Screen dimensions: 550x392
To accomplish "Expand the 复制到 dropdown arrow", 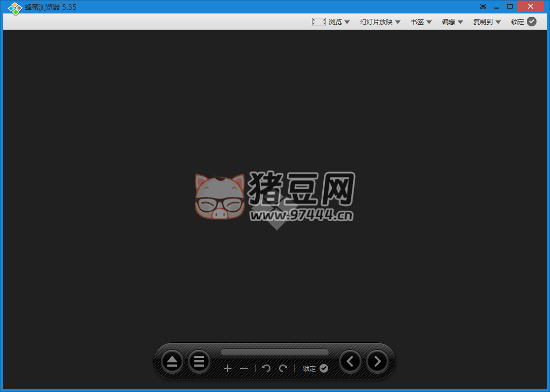I will (x=498, y=22).
